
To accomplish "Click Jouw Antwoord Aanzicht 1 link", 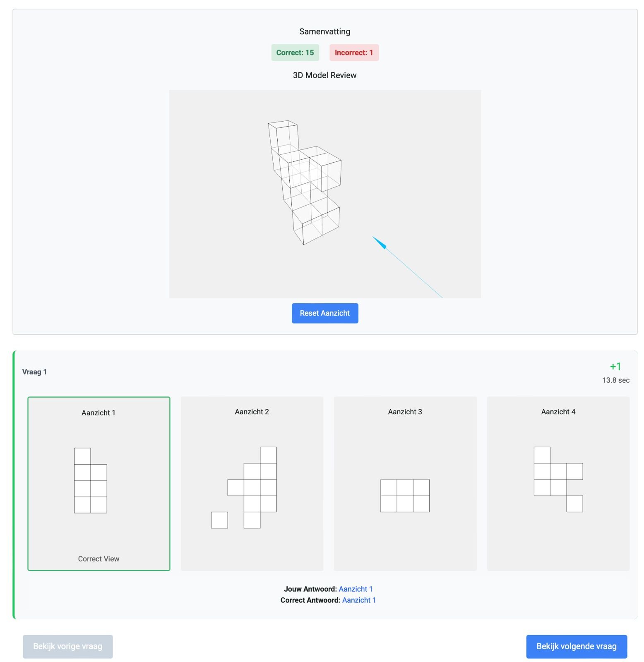I will [x=356, y=589].
